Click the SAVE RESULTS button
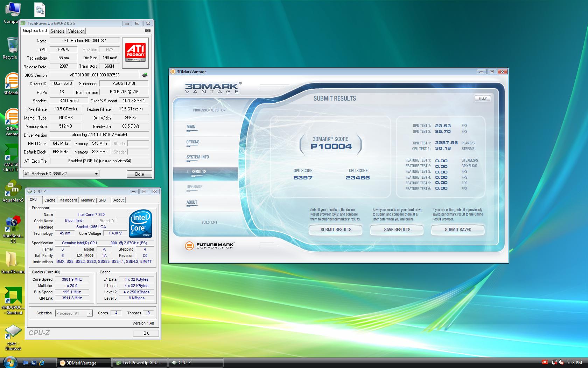This screenshot has height=368, width=588. click(397, 230)
